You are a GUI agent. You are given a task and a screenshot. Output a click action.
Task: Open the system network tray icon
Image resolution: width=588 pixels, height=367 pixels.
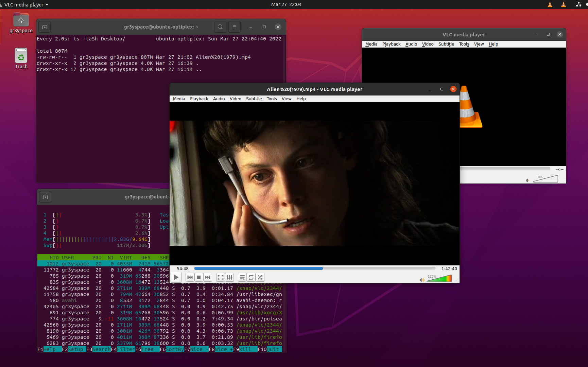[x=578, y=4]
